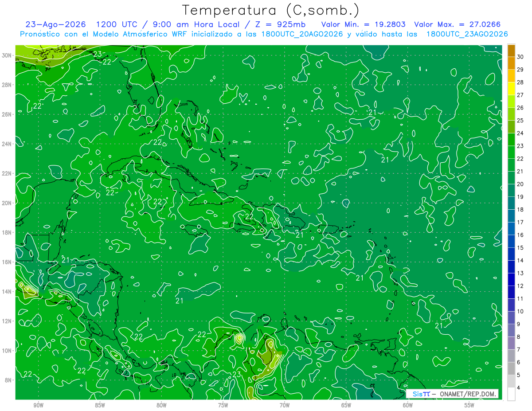The image size is (532, 411).
Task: Click colorbar legend label "19"
Action: 520,197
